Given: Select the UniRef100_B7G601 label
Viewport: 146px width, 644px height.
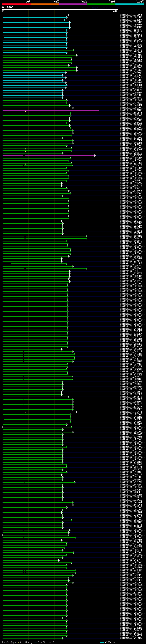Looking at the screenshot, I should click(131, 138).
